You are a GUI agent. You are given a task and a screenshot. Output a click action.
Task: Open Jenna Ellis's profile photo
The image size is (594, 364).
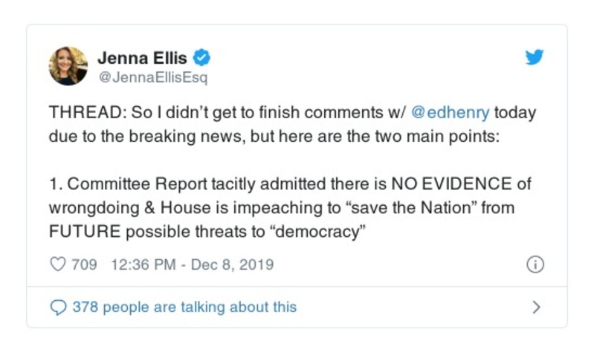[x=68, y=66]
